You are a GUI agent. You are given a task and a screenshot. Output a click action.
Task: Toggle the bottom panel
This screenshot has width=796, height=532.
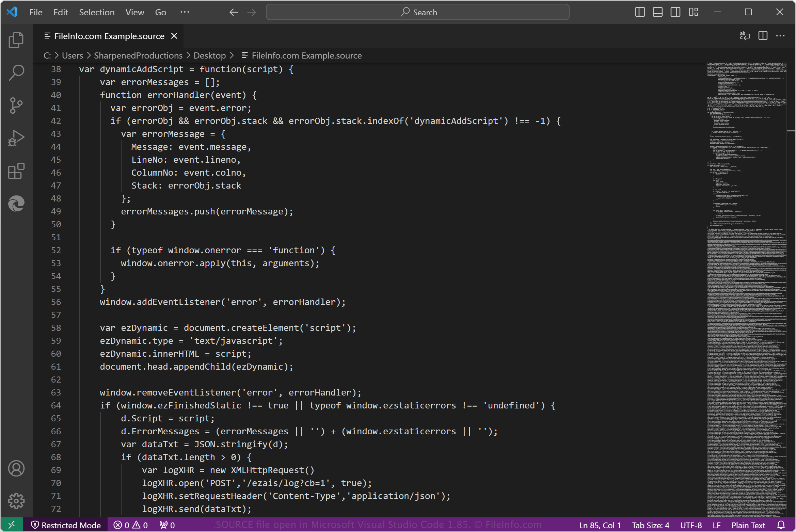coord(657,12)
